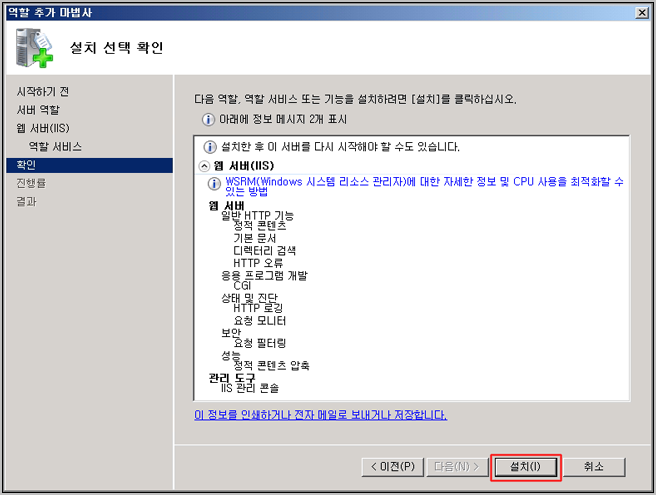Select 역할 서비스 step in sidebar

tap(55, 147)
